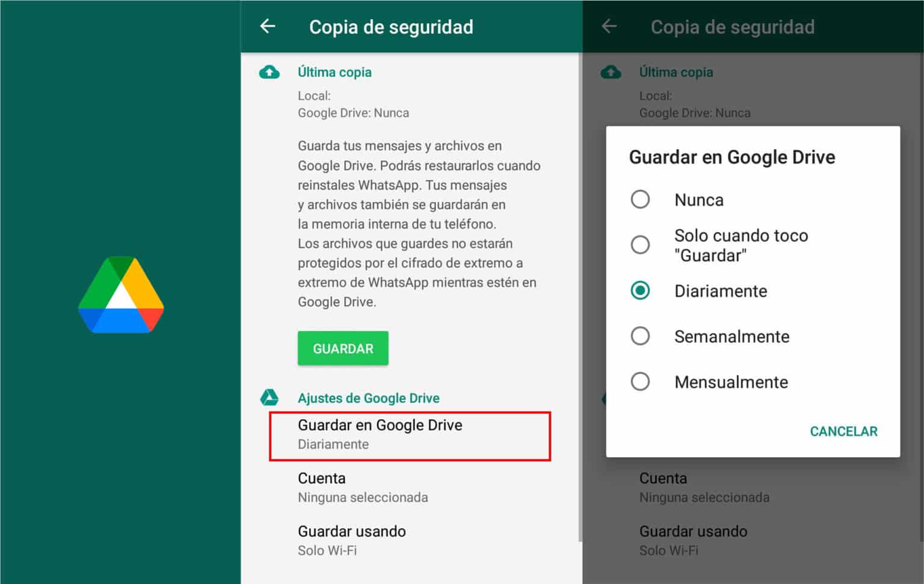Tap CANCELAR in the dialog
The image size is (924, 584).
[x=843, y=431]
